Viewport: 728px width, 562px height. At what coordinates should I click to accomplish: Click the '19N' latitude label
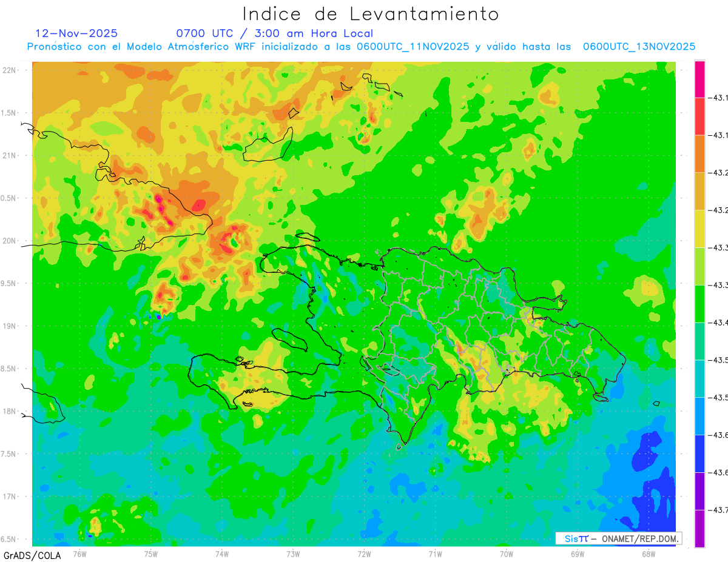[9, 326]
